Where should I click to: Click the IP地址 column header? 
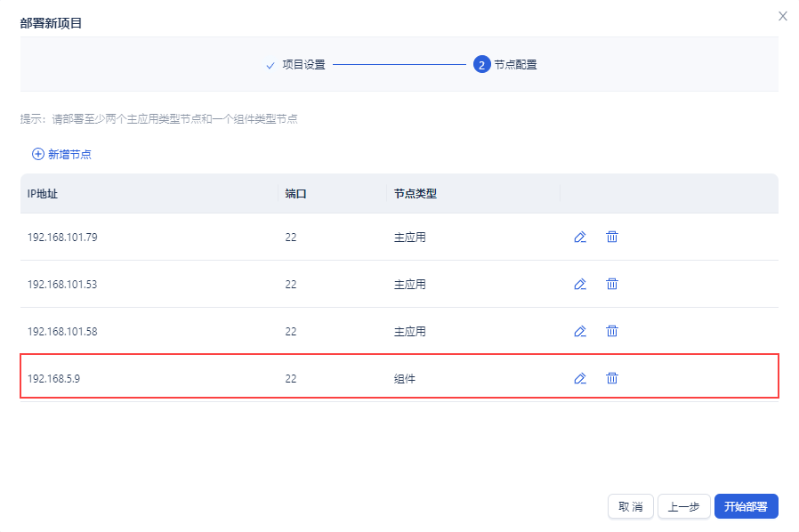pyautogui.click(x=43, y=194)
